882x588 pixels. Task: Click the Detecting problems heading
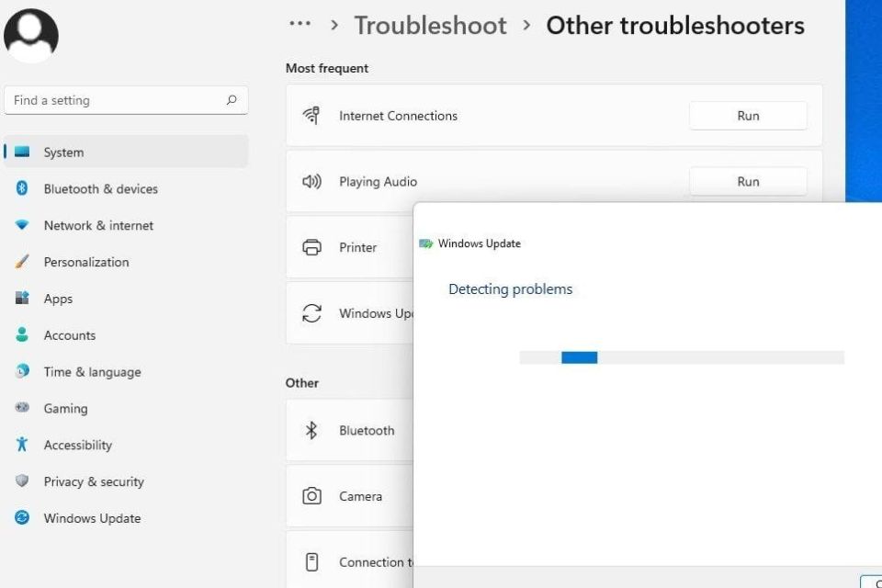pyautogui.click(x=510, y=289)
